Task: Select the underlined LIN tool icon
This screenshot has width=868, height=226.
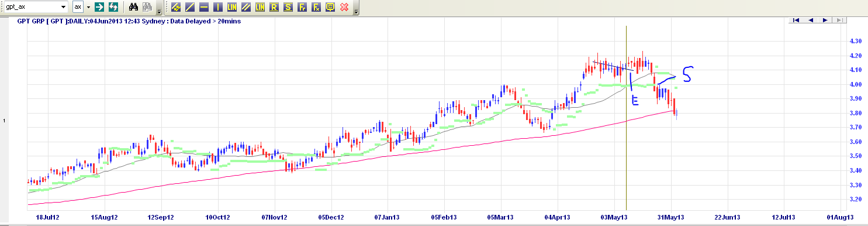Action: (x=260, y=7)
